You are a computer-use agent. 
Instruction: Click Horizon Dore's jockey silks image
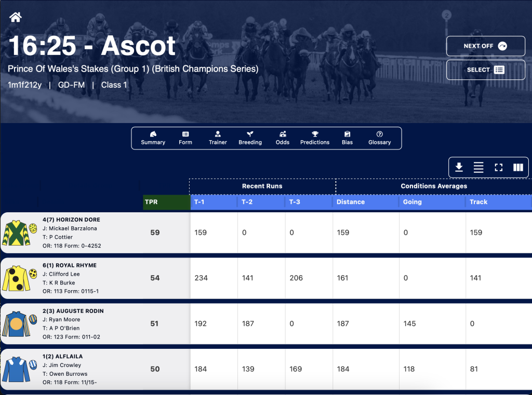coord(20,233)
